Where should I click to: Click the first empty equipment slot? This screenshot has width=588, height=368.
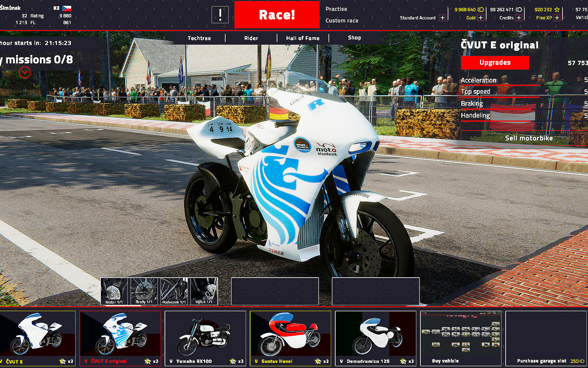click(x=275, y=291)
